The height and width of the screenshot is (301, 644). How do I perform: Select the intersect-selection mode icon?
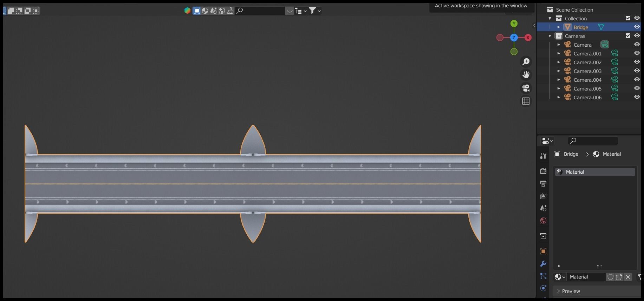click(x=36, y=11)
